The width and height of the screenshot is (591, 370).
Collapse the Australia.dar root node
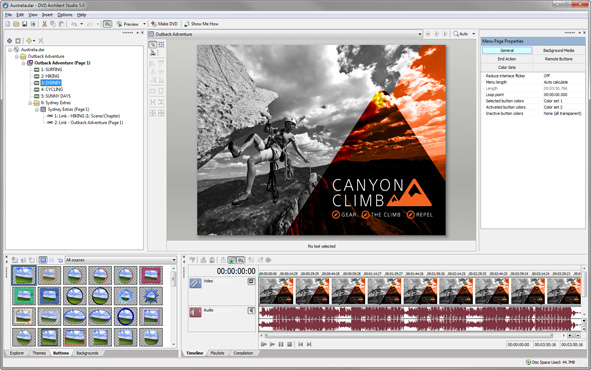pos(10,50)
